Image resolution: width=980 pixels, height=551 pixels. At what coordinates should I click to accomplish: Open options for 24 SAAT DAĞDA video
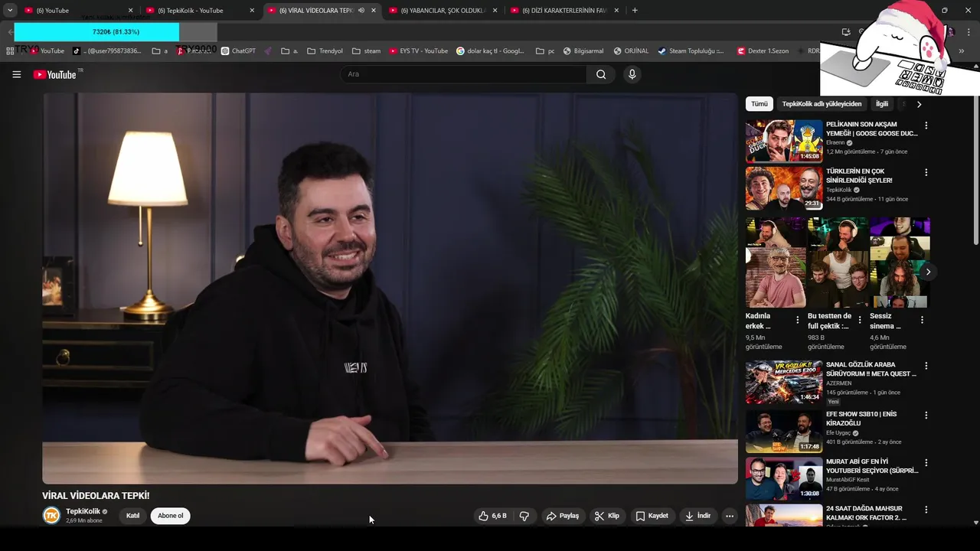click(x=926, y=510)
